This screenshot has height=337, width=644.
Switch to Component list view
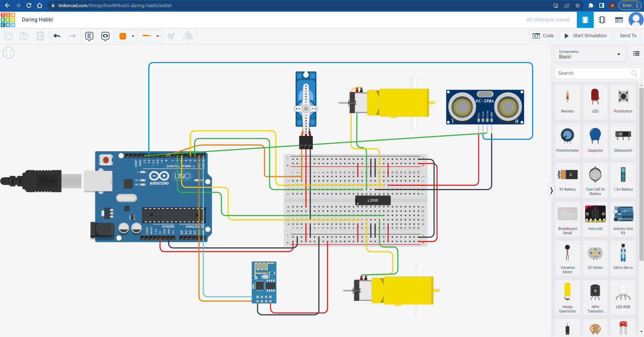point(619,20)
